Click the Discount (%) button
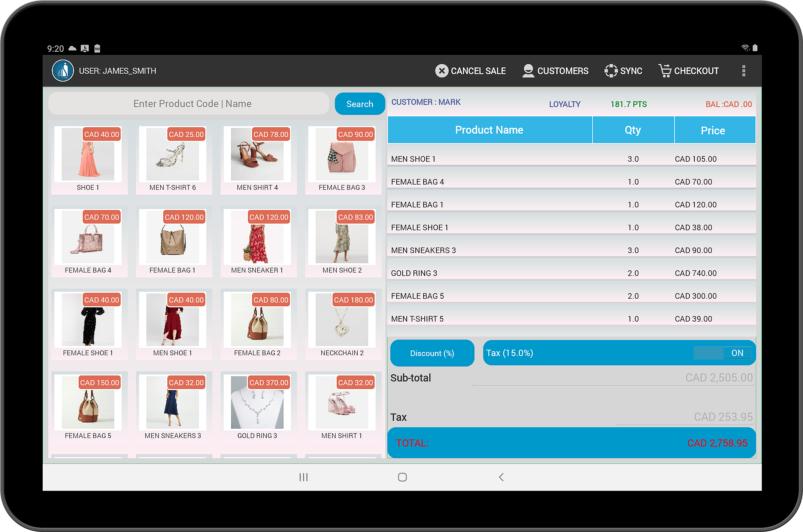803x532 pixels. [x=432, y=353]
